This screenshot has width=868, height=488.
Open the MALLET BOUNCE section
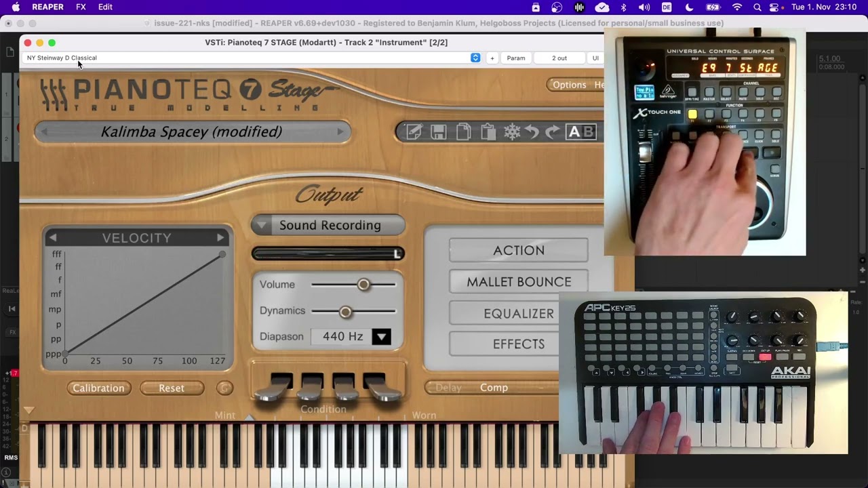519,281
